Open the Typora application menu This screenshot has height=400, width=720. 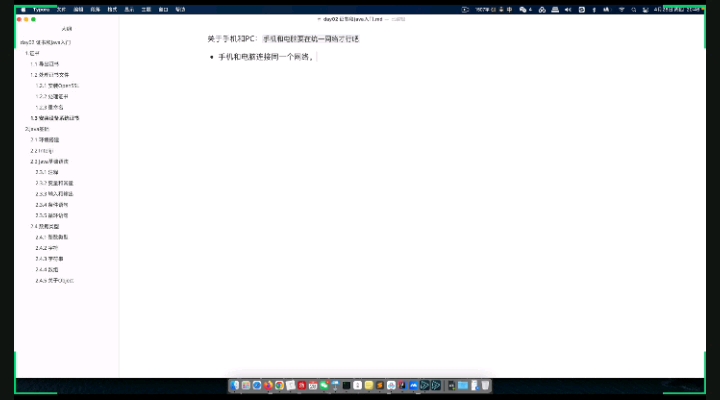click(x=41, y=10)
